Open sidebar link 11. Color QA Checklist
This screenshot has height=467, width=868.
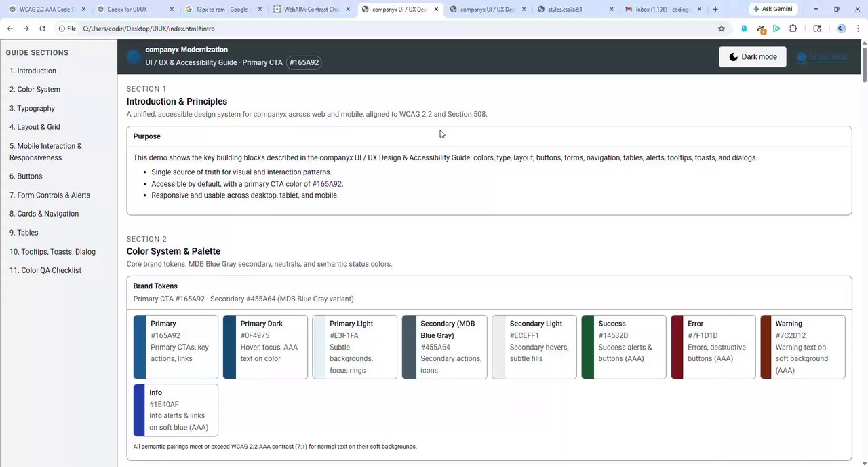45,270
